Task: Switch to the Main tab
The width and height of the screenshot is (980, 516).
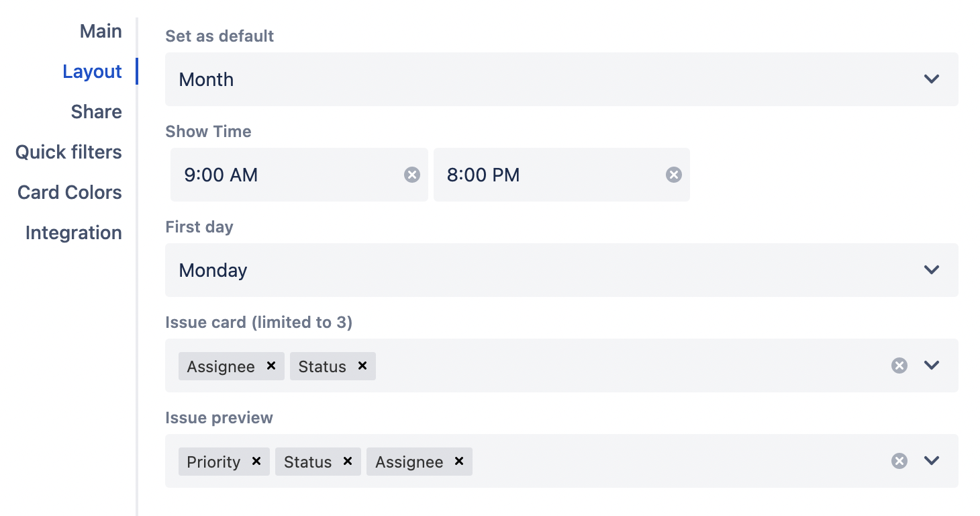Action: pos(101,32)
